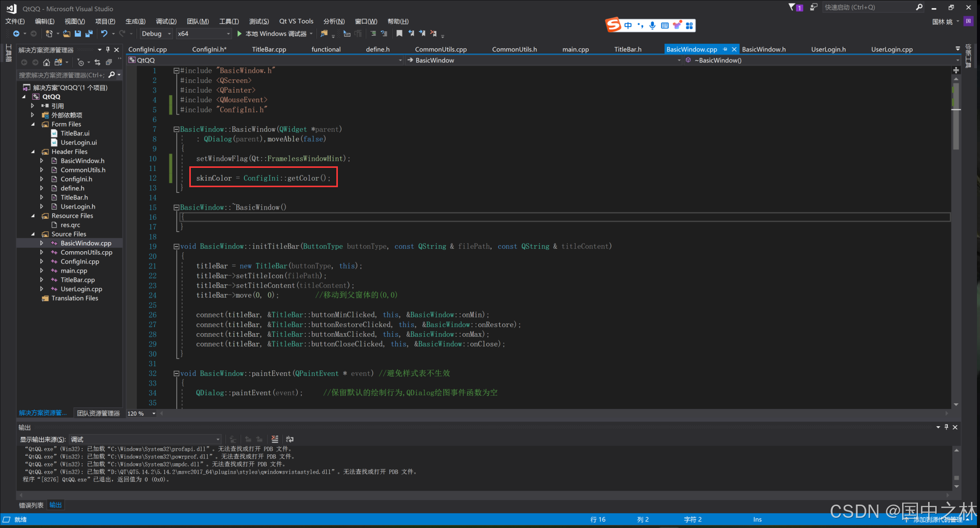Collapse the Form Files folder
Image resolution: width=980 pixels, height=528 pixels.
pyautogui.click(x=33, y=124)
